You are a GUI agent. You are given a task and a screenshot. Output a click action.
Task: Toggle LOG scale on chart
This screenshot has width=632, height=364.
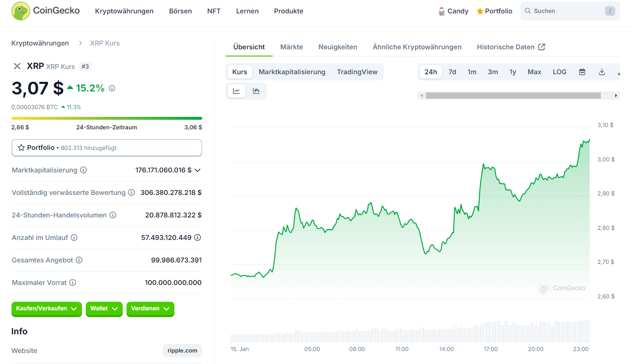pyautogui.click(x=559, y=72)
